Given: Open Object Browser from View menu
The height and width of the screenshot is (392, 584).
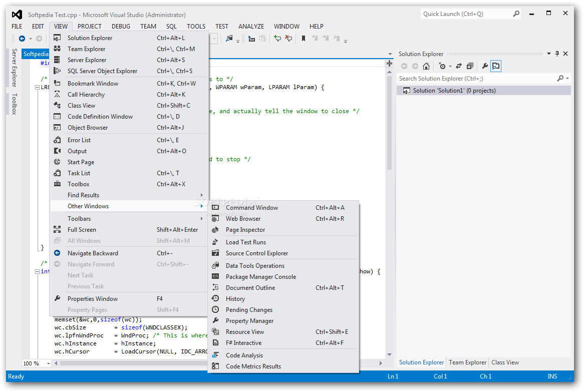Looking at the screenshot, I should [129, 128].
